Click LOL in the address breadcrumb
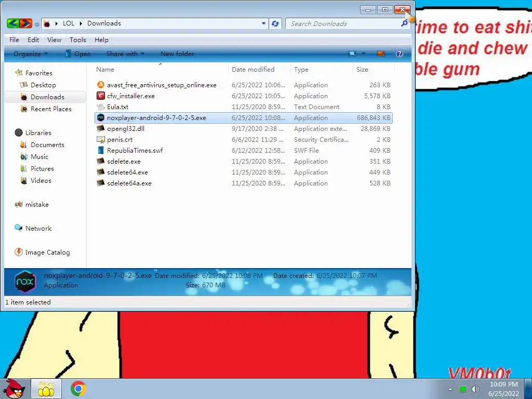The width and height of the screenshot is (532, 399). point(69,23)
